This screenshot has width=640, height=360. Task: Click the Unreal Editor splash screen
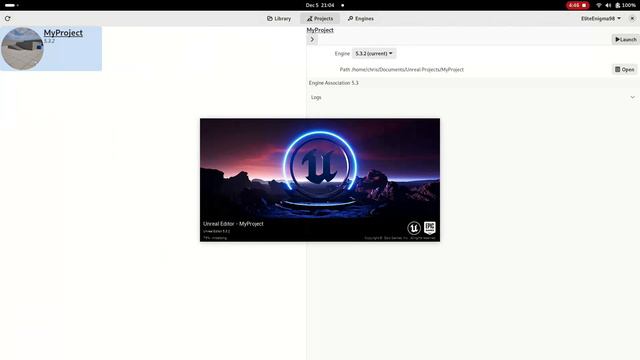pyautogui.click(x=320, y=180)
